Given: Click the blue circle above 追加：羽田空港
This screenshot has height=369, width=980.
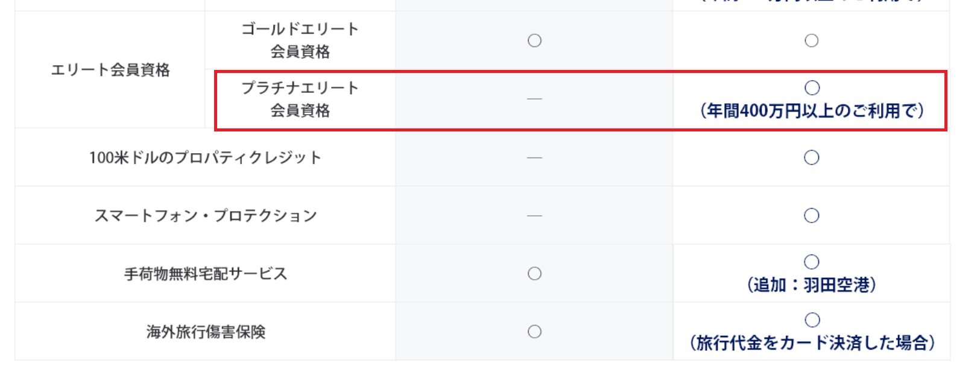Looking at the screenshot, I should (x=812, y=262).
